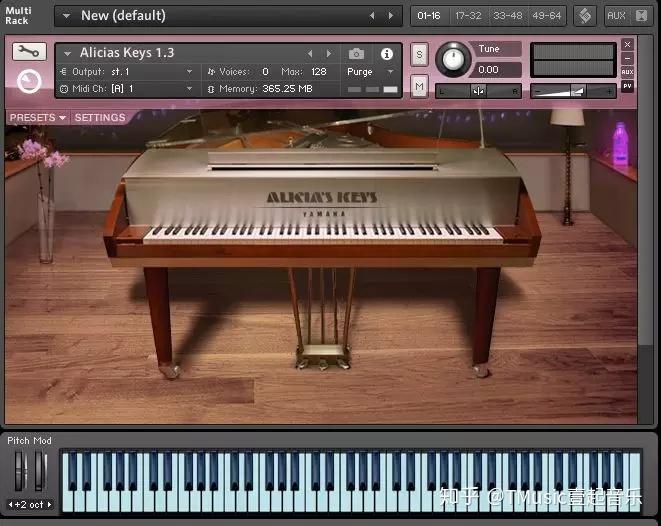Image resolution: width=661 pixels, height=526 pixels.
Task: Click the output level meter display
Action: click(x=573, y=60)
